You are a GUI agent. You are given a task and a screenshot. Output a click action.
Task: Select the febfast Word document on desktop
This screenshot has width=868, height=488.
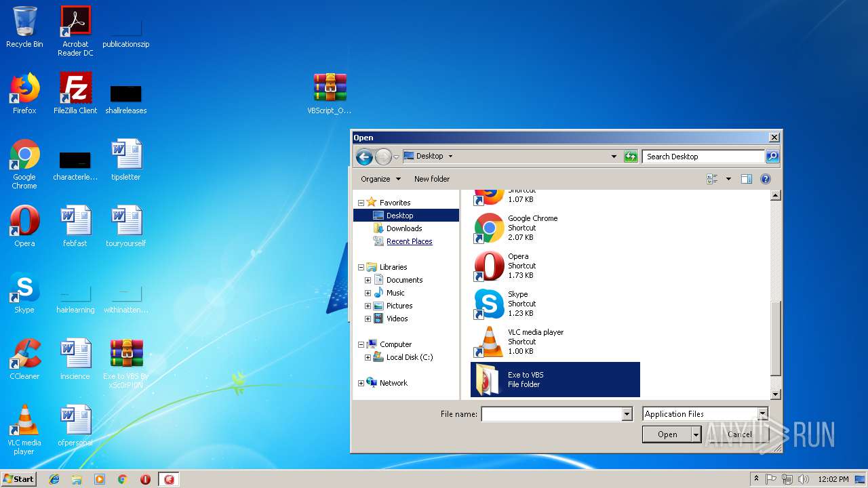[75, 226]
